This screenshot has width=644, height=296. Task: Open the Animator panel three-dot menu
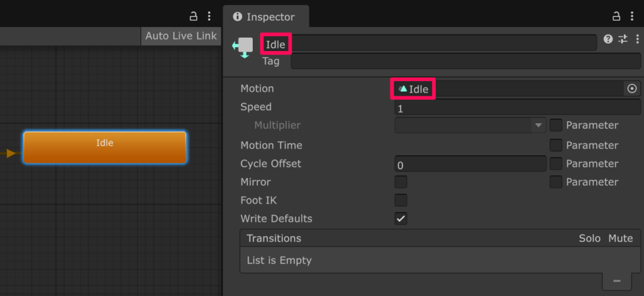coord(209,16)
